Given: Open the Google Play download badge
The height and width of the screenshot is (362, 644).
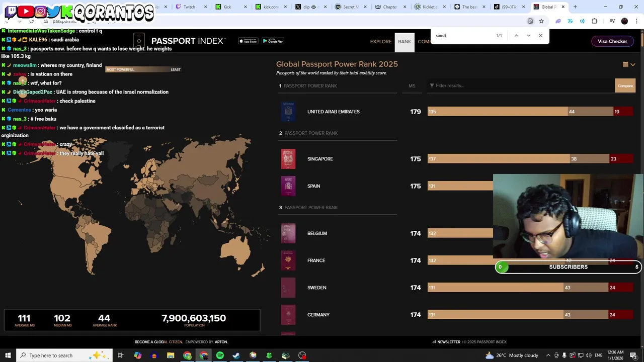Looking at the screenshot, I should pyautogui.click(x=273, y=41).
